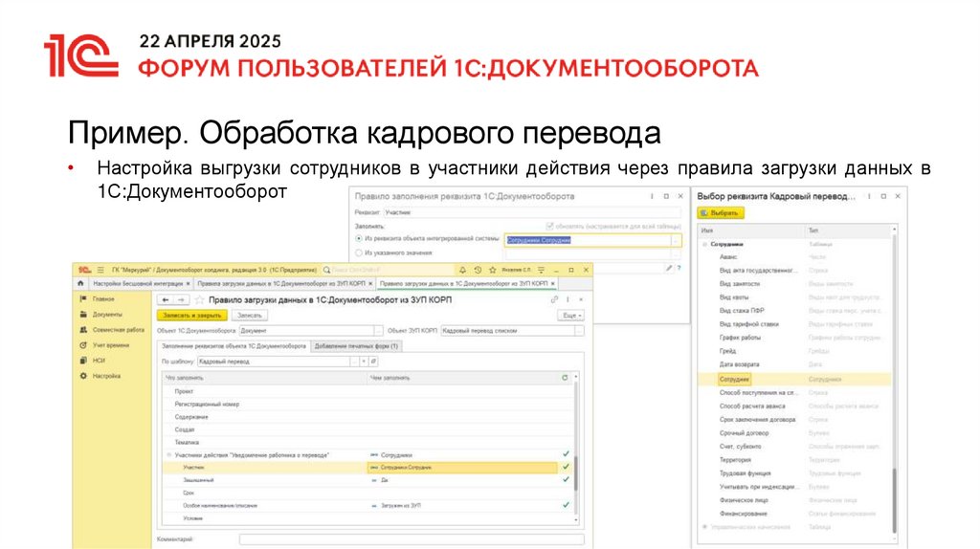Open ellipsis selector in По шаблону field
The image size is (980, 549).
354,362
